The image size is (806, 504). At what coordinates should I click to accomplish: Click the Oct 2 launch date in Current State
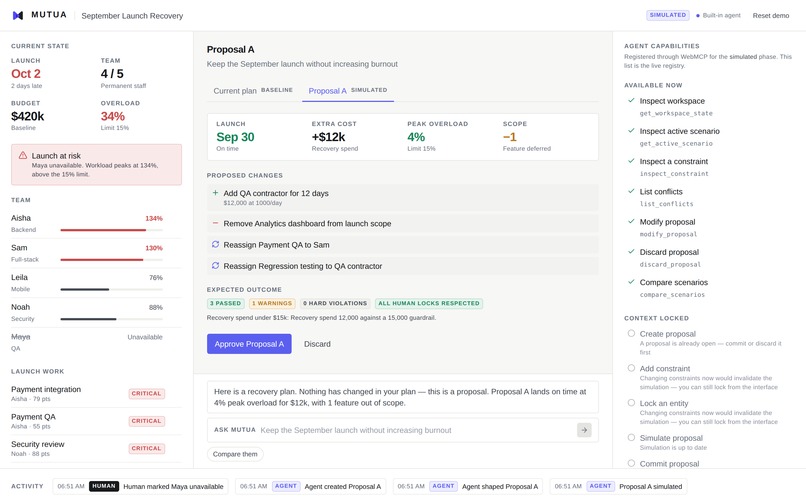26,74
